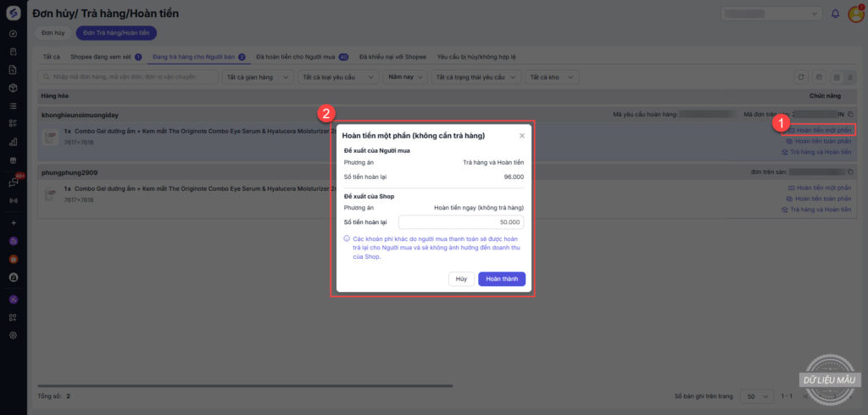This screenshot has height=415, width=868.
Task: Close the Hoàn tiền một phần dialog
Action: [x=521, y=135]
